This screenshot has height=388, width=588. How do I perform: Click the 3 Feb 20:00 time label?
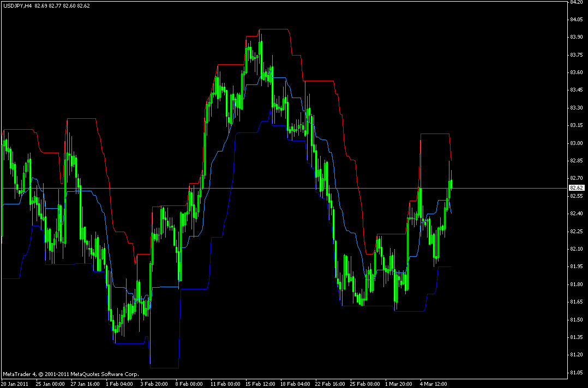click(x=154, y=384)
